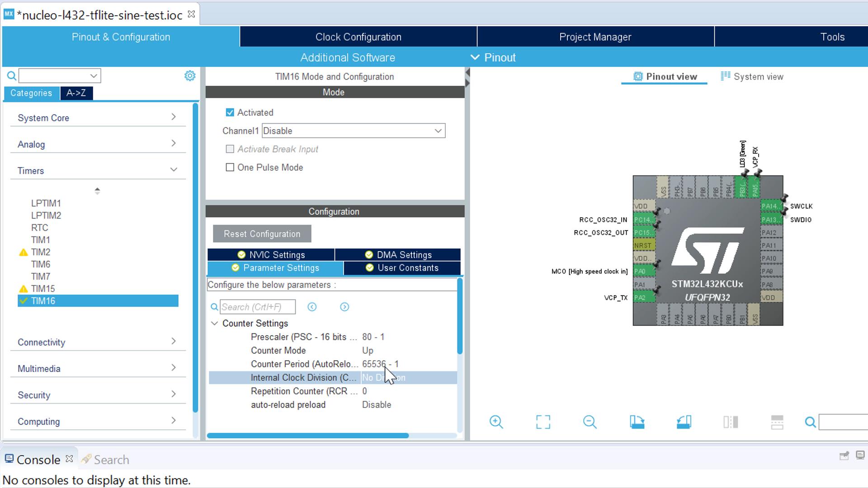
Task: Go to previous parameter search result
Action: click(x=312, y=307)
